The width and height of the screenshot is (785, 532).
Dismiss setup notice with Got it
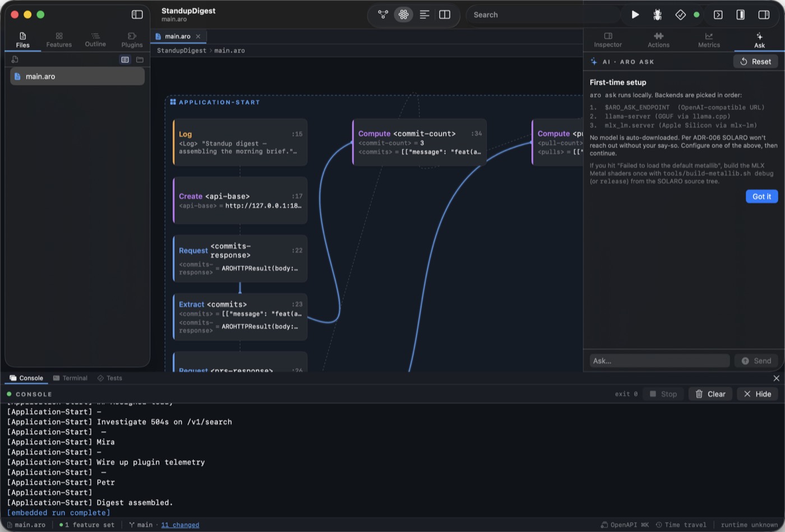tap(761, 196)
